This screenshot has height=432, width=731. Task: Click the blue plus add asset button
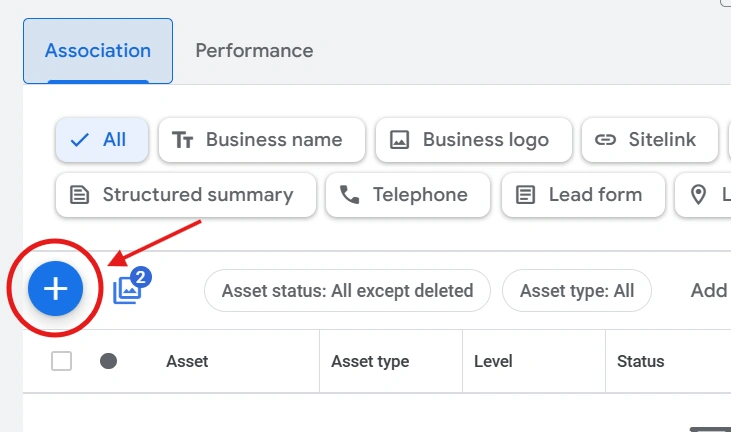tap(55, 288)
